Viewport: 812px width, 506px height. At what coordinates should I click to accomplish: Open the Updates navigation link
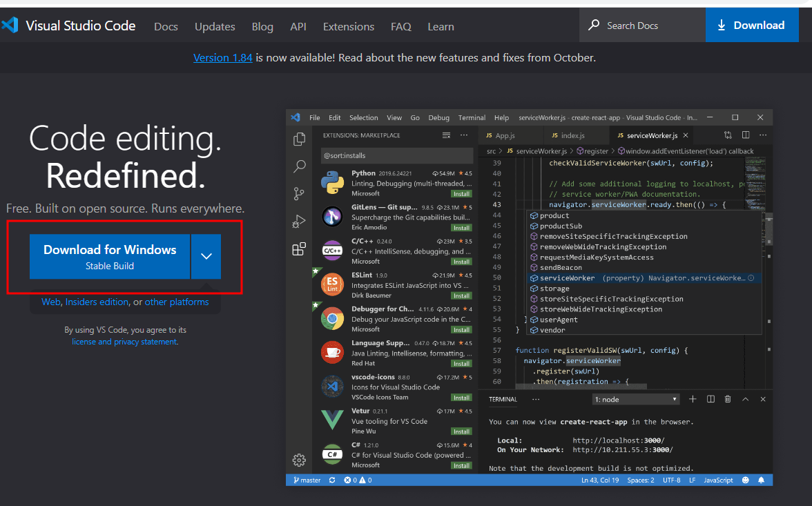(x=215, y=26)
